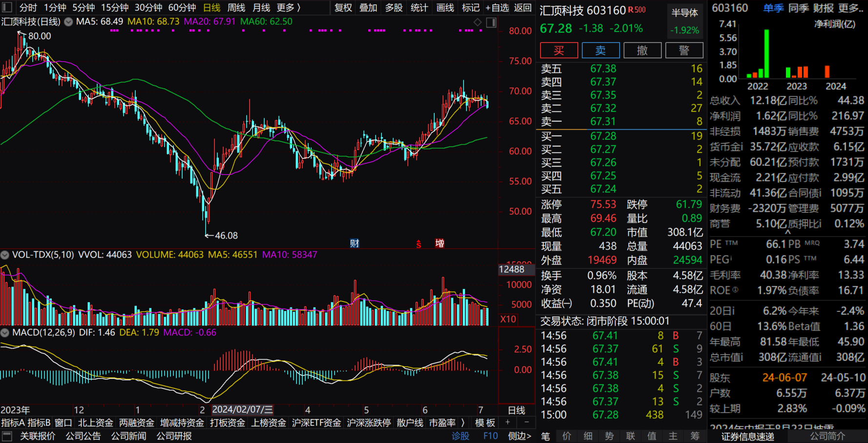This screenshot has width=868, height=443.
Task: Open 模板 template menu
Action: [485, 422]
